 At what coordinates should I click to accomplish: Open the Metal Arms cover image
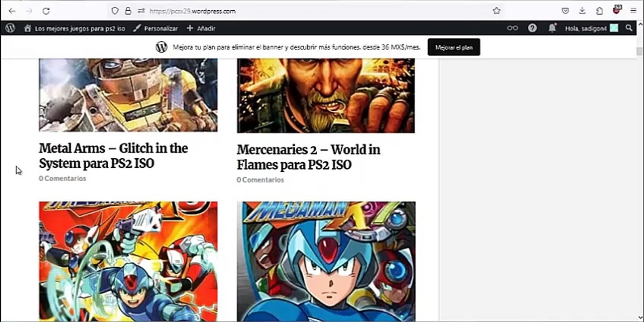click(x=128, y=95)
